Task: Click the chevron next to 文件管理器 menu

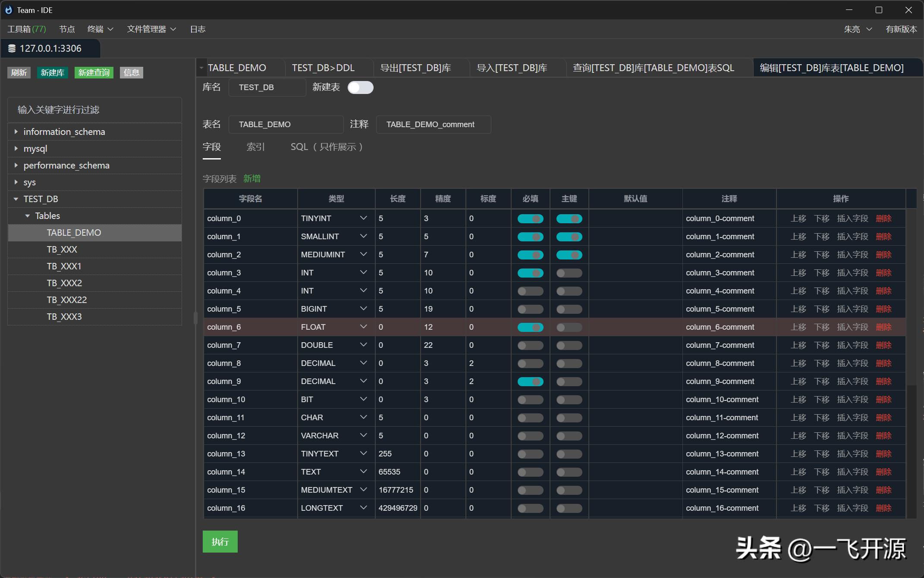Action: click(173, 29)
